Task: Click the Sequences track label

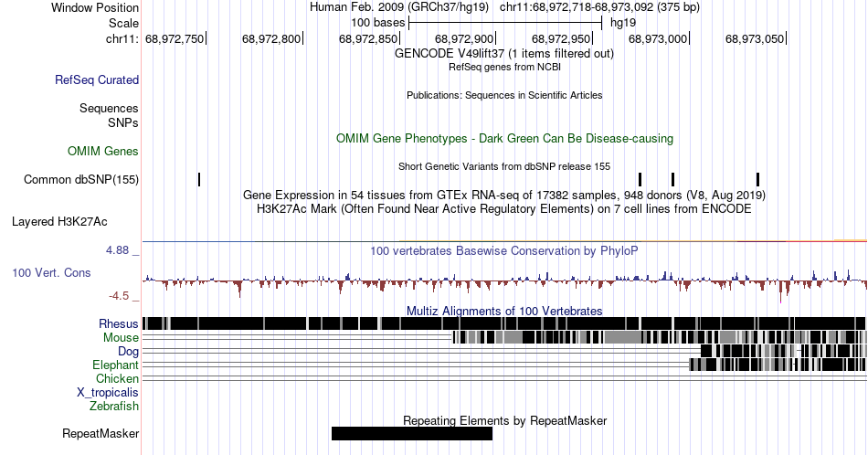Action: [109, 108]
